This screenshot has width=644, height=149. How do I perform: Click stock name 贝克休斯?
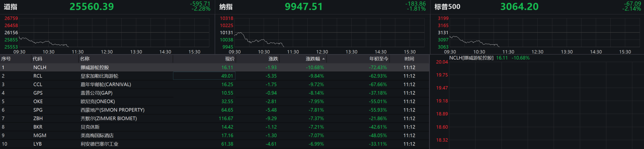(x=90, y=127)
